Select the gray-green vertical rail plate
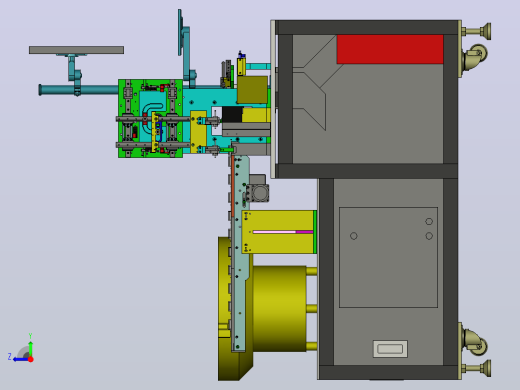 tap(240, 253)
